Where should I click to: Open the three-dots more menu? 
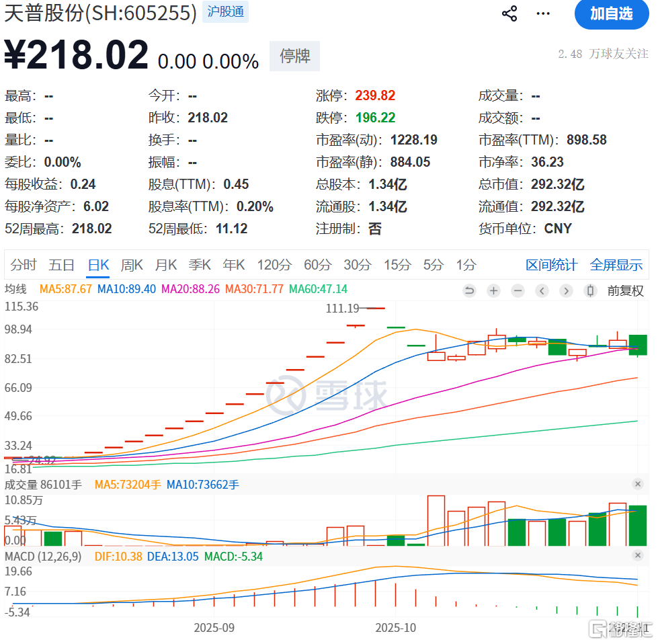[x=543, y=14]
